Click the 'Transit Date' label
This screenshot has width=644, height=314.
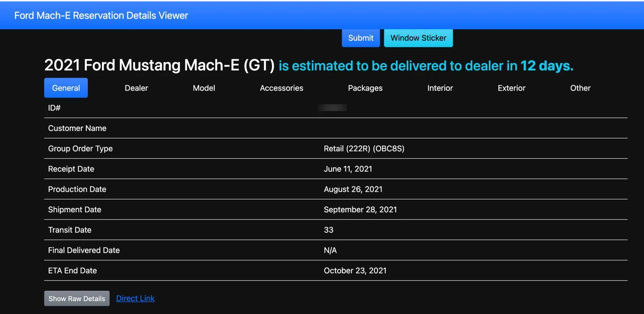pyautogui.click(x=70, y=230)
